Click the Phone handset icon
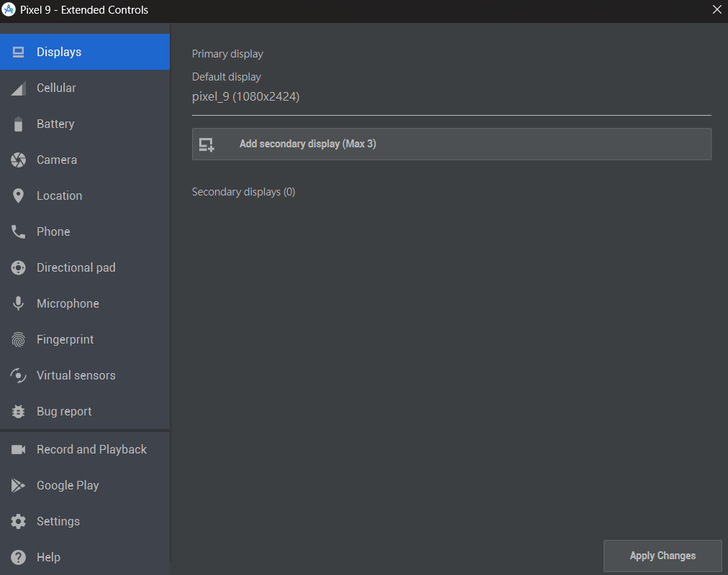The image size is (728, 575). [x=18, y=232]
